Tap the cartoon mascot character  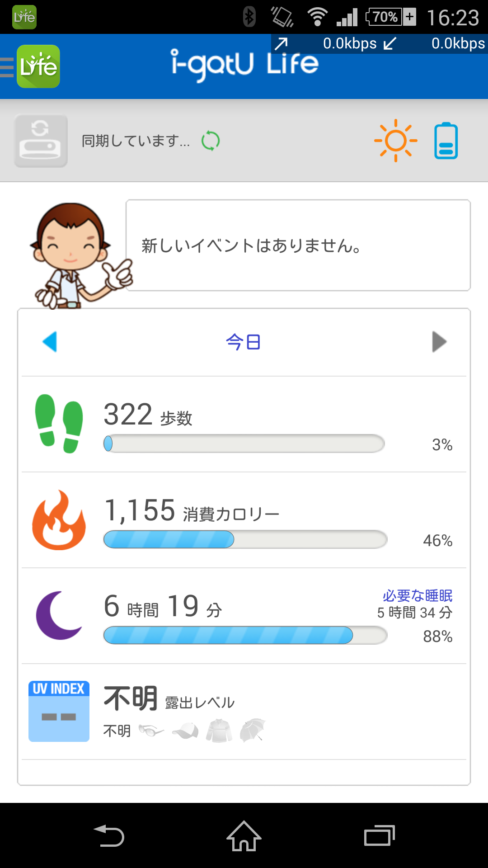click(75, 255)
